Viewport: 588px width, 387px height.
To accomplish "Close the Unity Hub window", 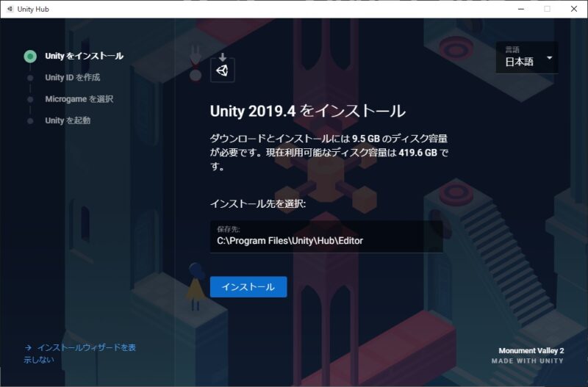I will tap(574, 9).
